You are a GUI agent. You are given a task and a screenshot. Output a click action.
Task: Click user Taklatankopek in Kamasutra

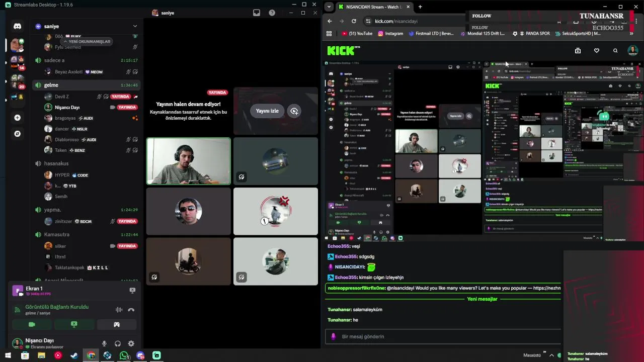[69, 267]
